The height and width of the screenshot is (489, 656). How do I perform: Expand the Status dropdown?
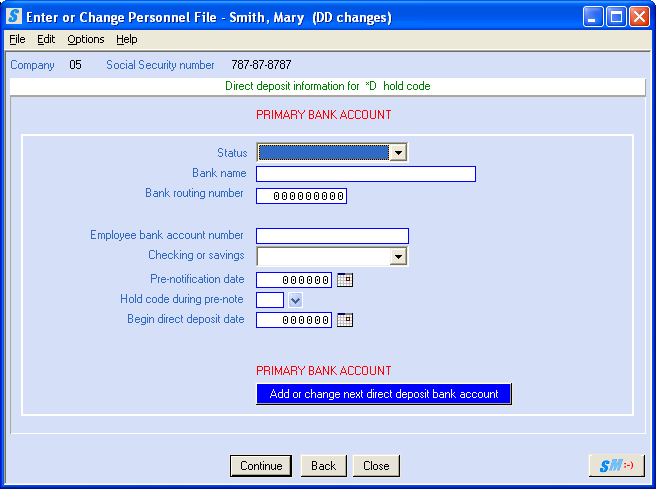(x=398, y=153)
